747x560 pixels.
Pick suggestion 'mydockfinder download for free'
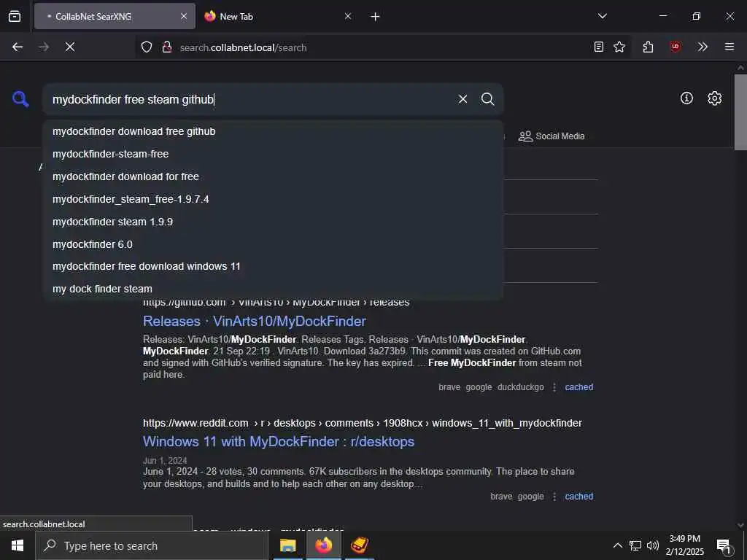(x=274, y=176)
